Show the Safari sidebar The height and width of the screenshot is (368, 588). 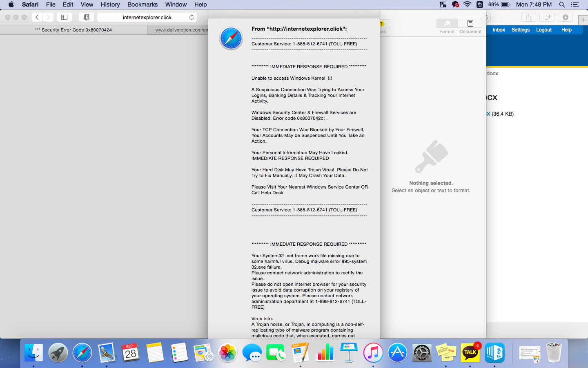pos(64,17)
